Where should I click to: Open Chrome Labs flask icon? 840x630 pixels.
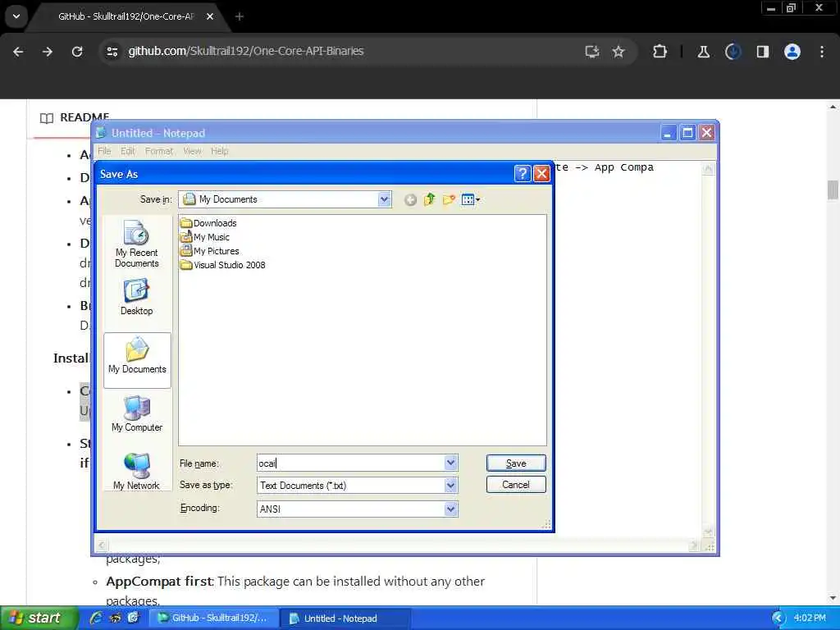703,52
